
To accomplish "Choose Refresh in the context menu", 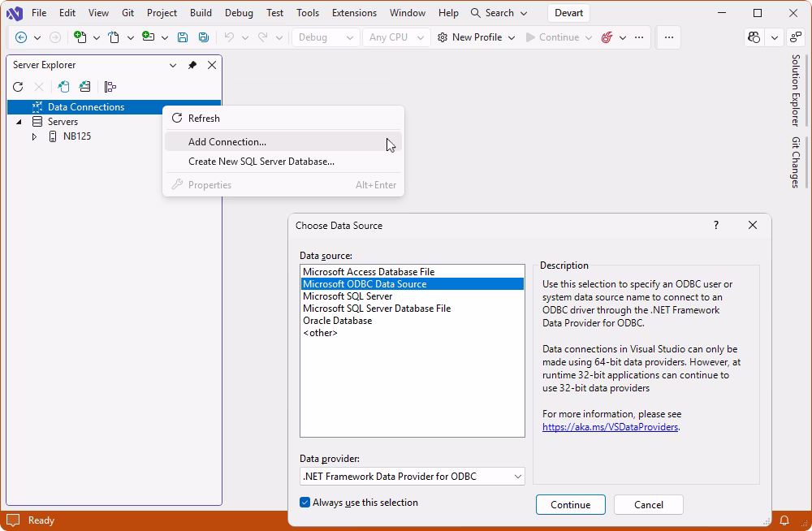I will 283,118.
